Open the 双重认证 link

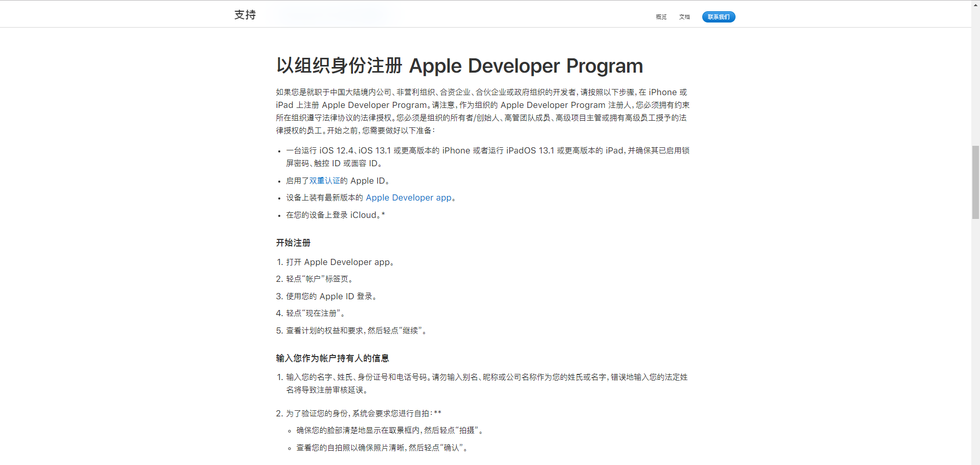[x=324, y=181]
